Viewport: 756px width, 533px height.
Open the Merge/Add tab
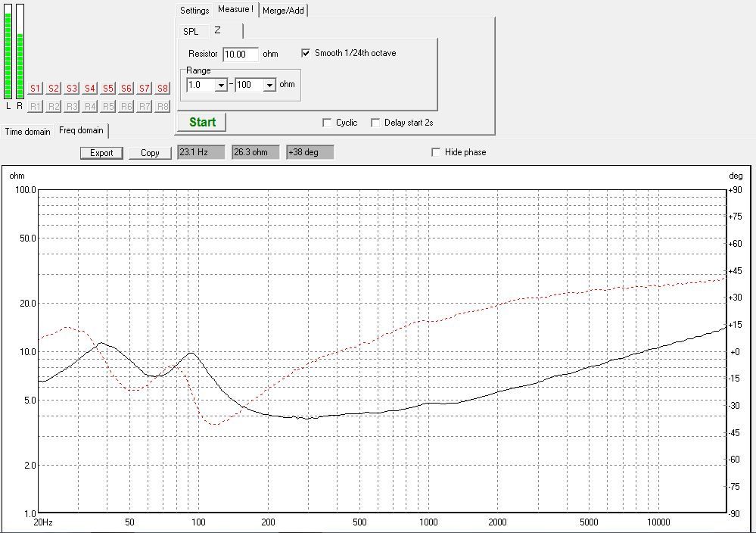(x=283, y=11)
